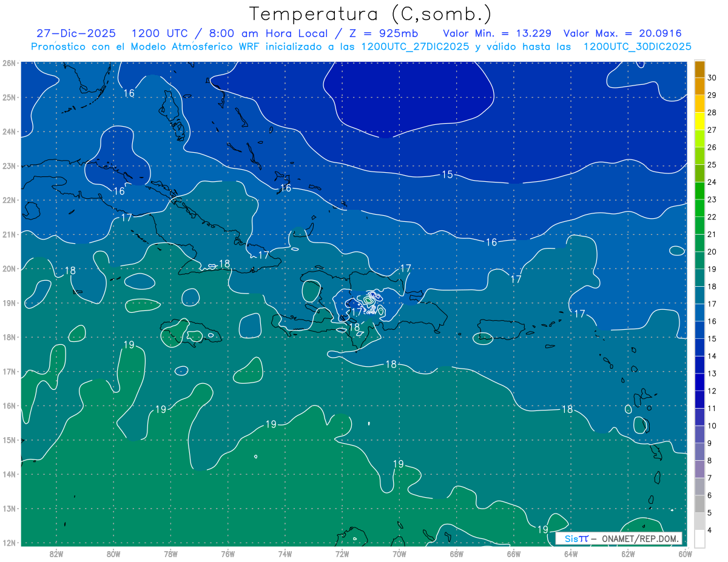The image size is (728, 562).
Task: Pick the white legend band below 4
Action: pyautogui.click(x=699, y=538)
